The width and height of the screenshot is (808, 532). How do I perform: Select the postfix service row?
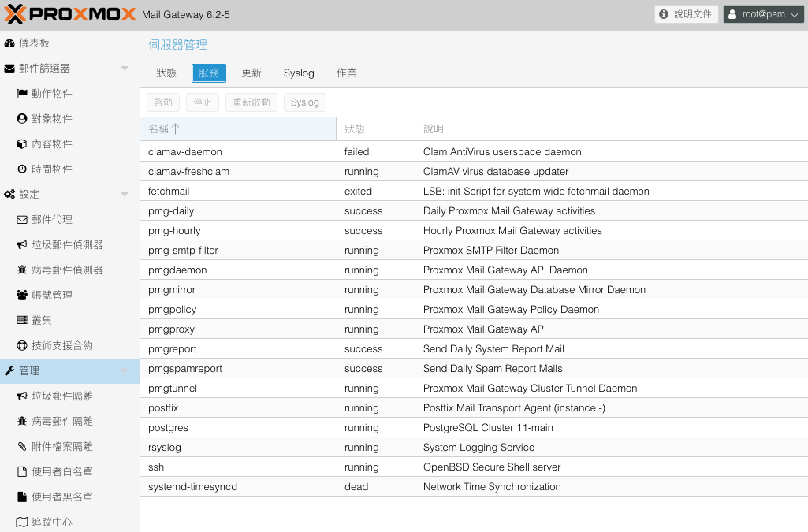point(474,408)
